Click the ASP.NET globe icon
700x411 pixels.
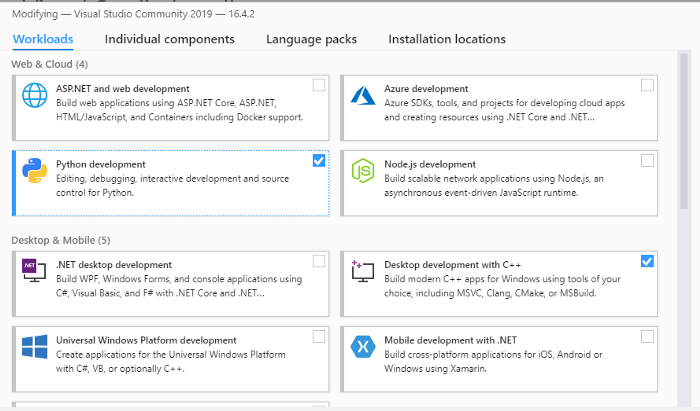coord(35,96)
